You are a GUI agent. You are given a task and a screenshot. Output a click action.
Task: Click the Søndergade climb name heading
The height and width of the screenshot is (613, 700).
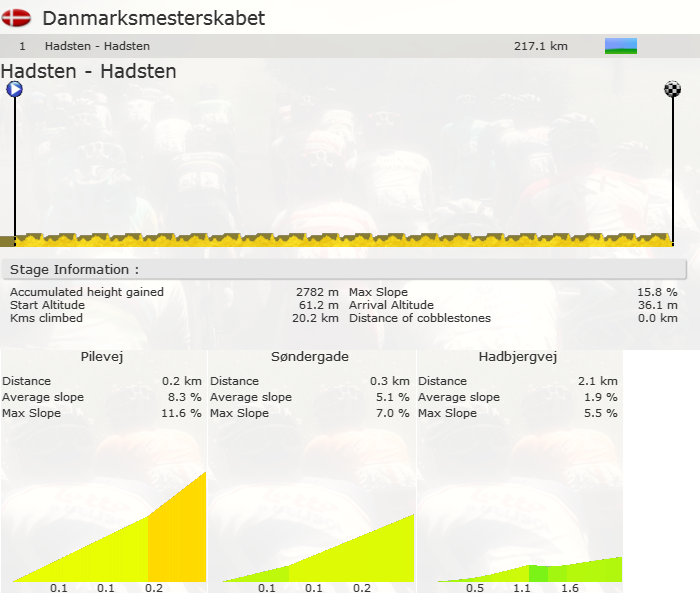310,358
